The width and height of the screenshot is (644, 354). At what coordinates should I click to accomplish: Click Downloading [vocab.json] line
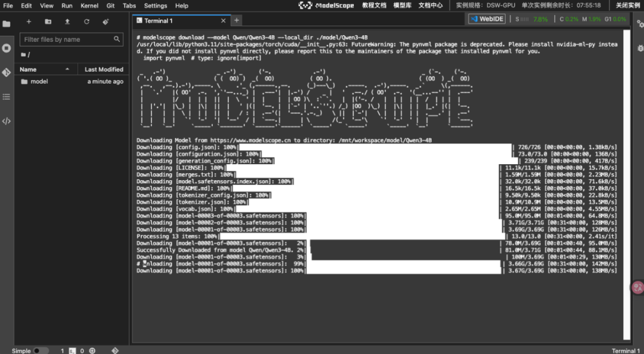click(377, 209)
